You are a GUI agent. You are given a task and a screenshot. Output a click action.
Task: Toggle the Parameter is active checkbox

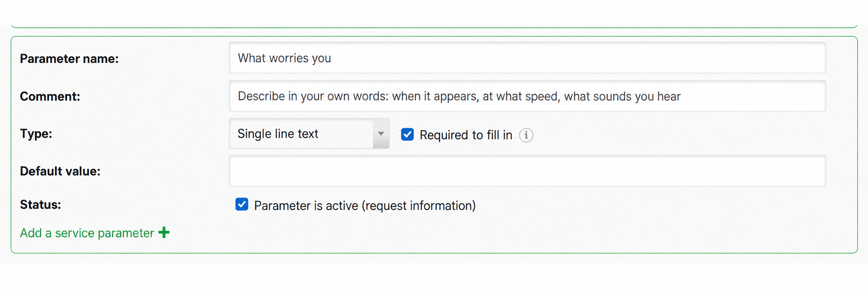click(x=242, y=204)
